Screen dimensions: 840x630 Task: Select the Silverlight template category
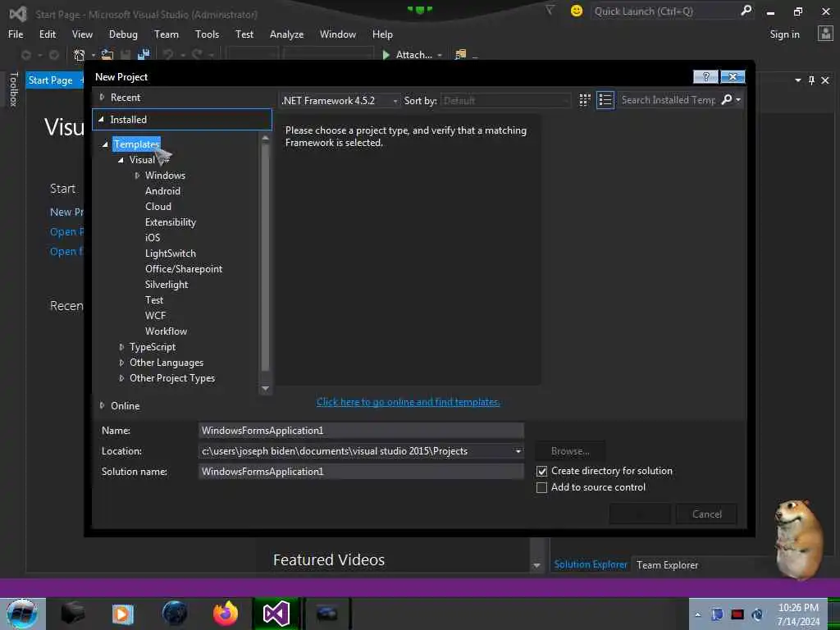pos(166,285)
